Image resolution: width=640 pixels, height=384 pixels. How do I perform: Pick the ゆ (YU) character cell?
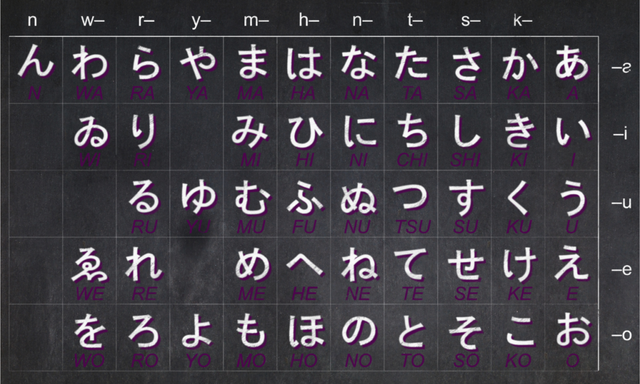[x=197, y=204]
